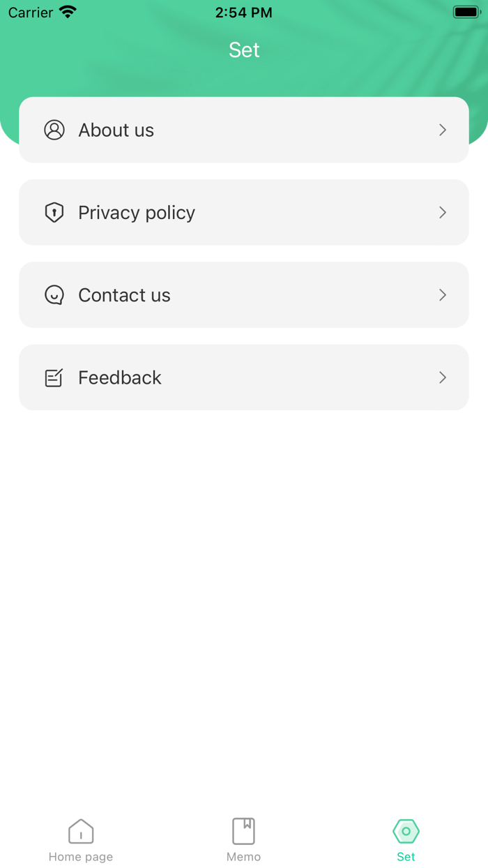Click the About us person icon

click(x=54, y=130)
